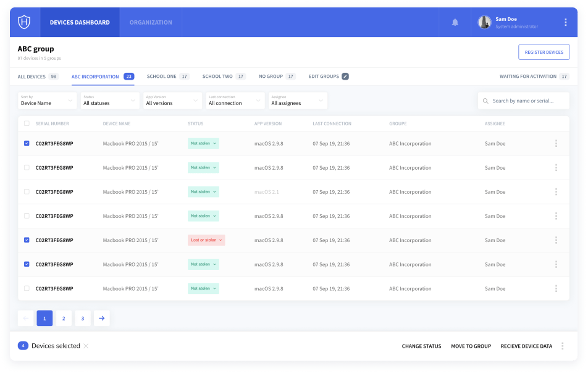The height and width of the screenshot is (373, 588).
Task: Click the 4 badge beside Devices selected
Action: (23, 346)
